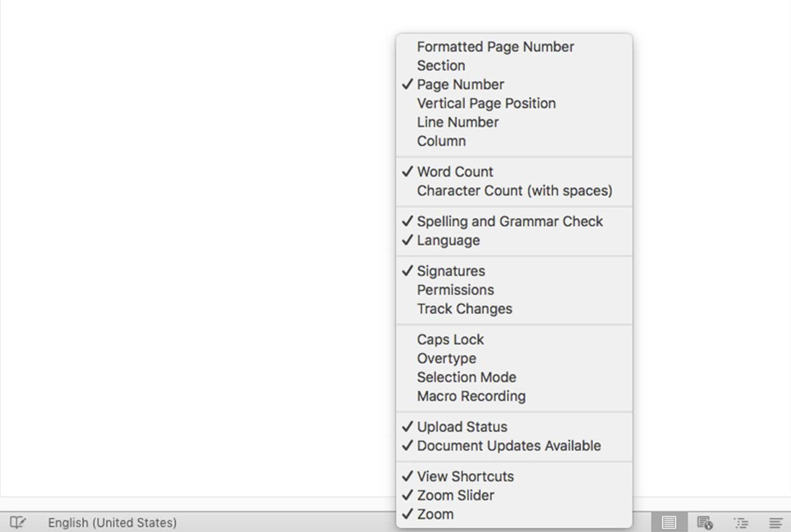Disable Word Count status bar item
Screen dimensions: 791x532
(455, 172)
